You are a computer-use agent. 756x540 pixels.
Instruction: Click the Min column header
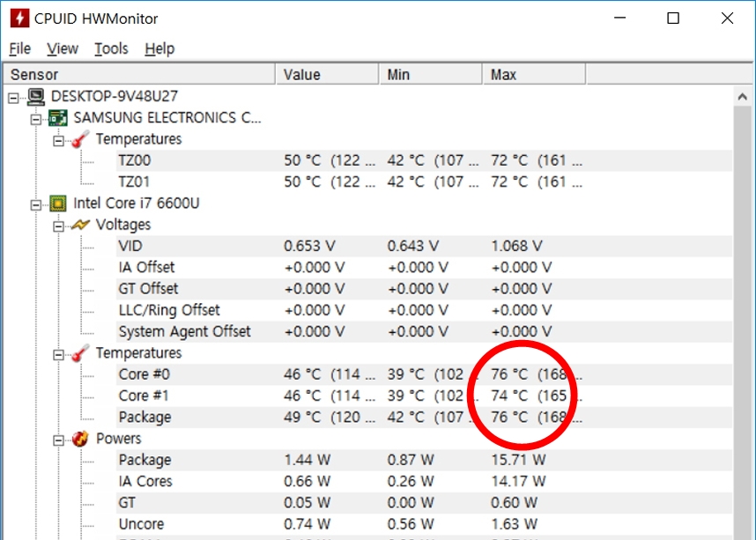[x=431, y=75]
